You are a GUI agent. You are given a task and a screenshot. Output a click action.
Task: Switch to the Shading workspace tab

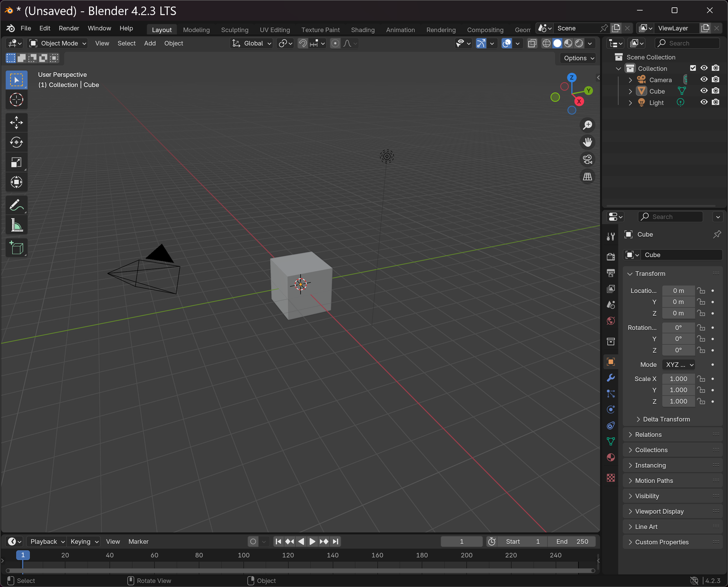pos(363,30)
